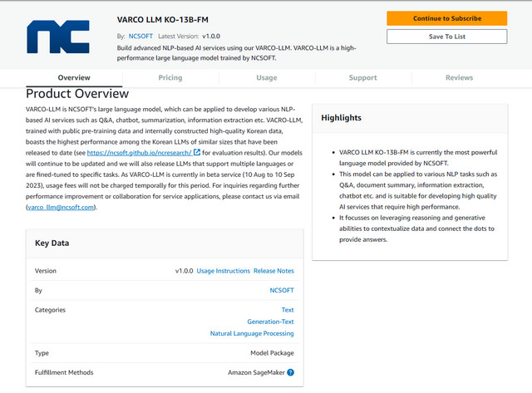The width and height of the screenshot is (532, 393).
Task: Click the Product Overview heading
Action: (77, 94)
